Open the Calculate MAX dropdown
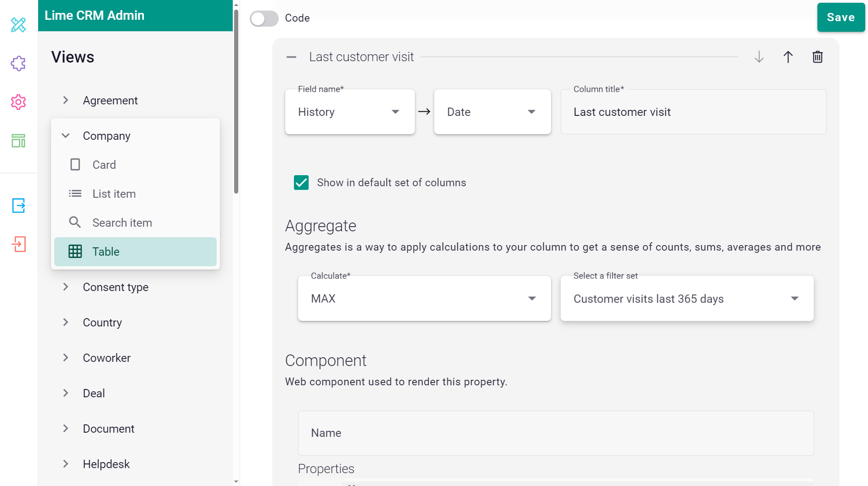Screen dimensions: 868x486 tap(424, 298)
